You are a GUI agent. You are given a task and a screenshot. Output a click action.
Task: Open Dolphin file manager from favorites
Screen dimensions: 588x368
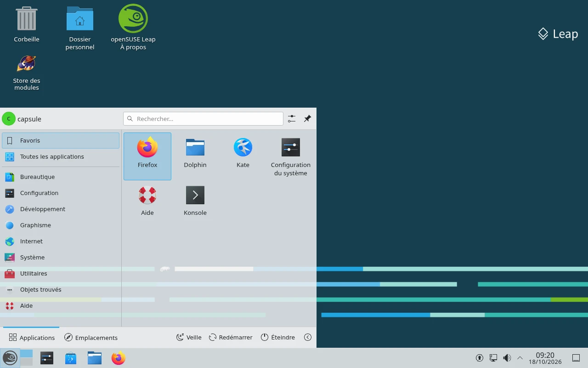195,156
